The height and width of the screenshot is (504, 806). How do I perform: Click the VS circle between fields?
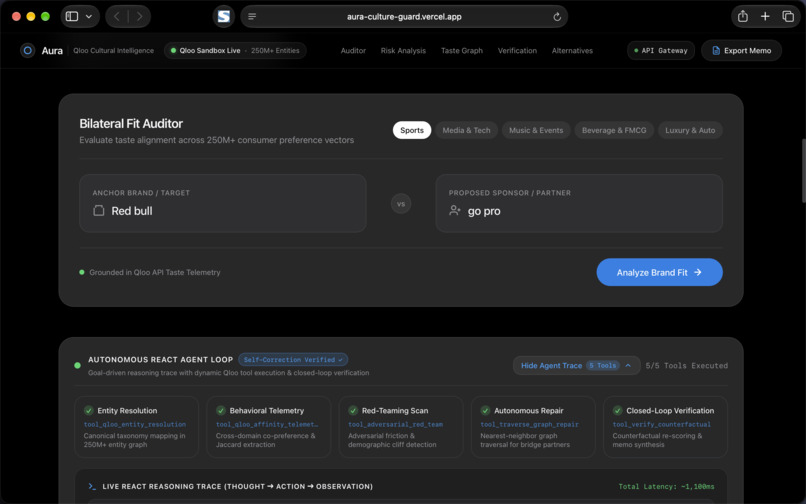401,204
